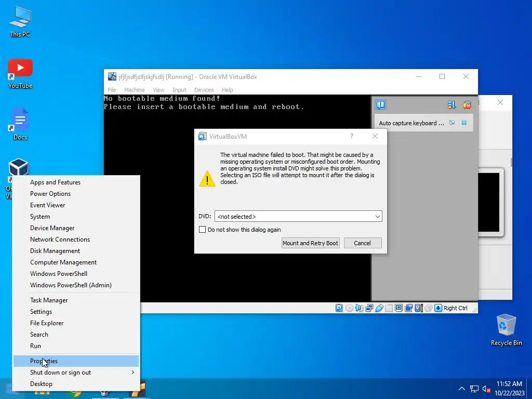
Task: Click the USB devices indicator icon
Action: (x=379, y=308)
